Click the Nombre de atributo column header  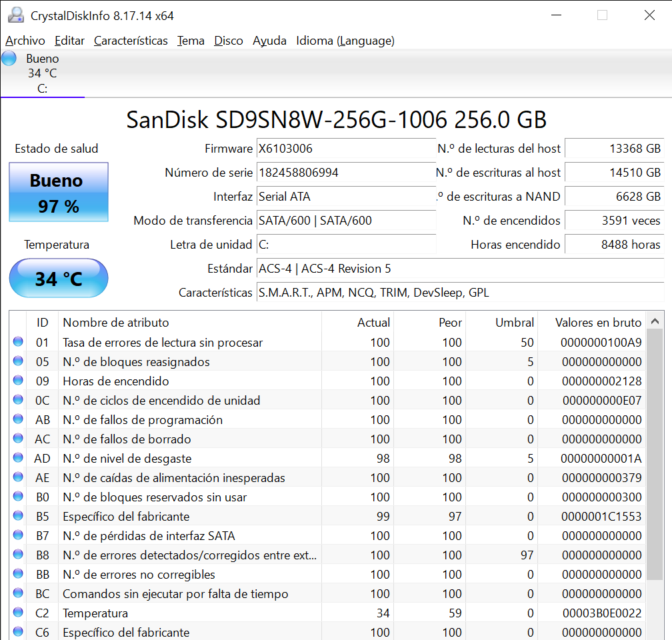[190, 323]
